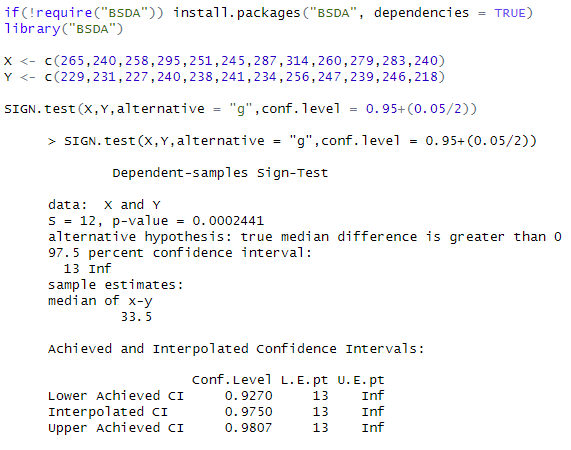
Task: Click the Dependent-samples Sign-Test title
Action: (x=220, y=173)
